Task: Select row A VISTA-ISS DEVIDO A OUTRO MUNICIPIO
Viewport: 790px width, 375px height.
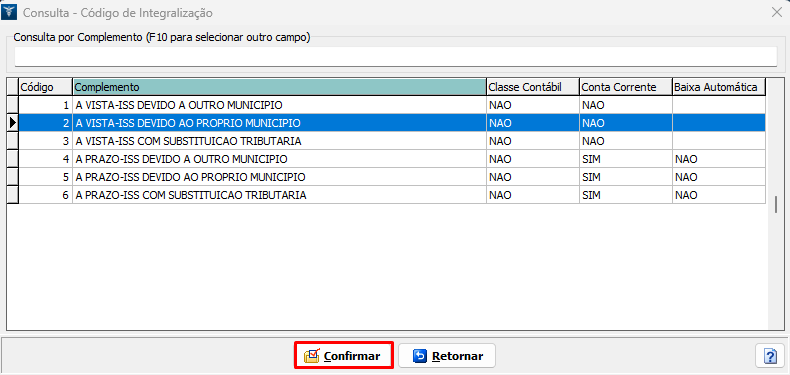Action: click(387, 105)
